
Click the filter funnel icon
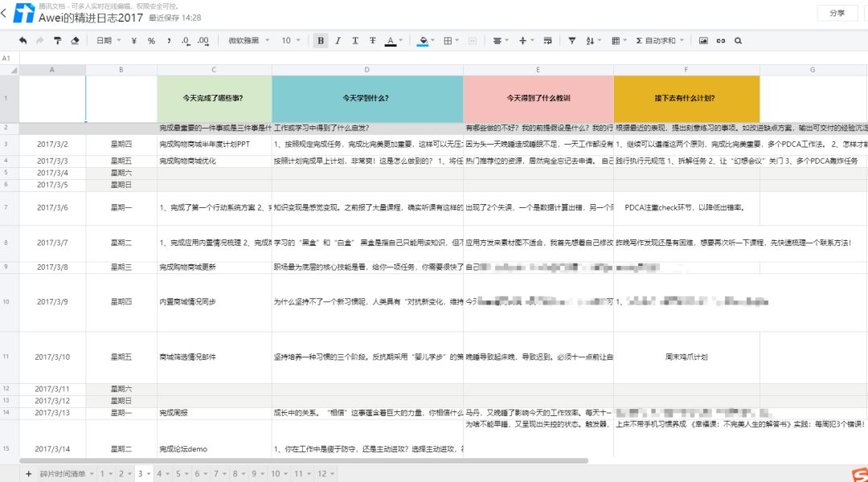click(572, 41)
